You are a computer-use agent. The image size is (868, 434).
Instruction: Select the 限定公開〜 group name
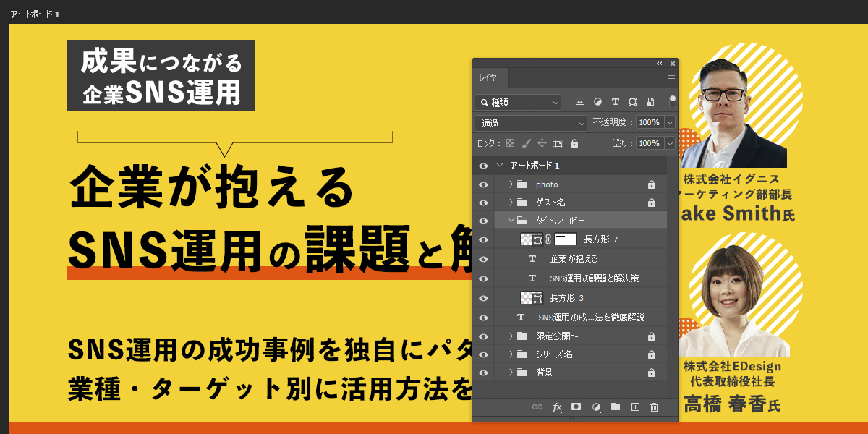[x=557, y=336]
